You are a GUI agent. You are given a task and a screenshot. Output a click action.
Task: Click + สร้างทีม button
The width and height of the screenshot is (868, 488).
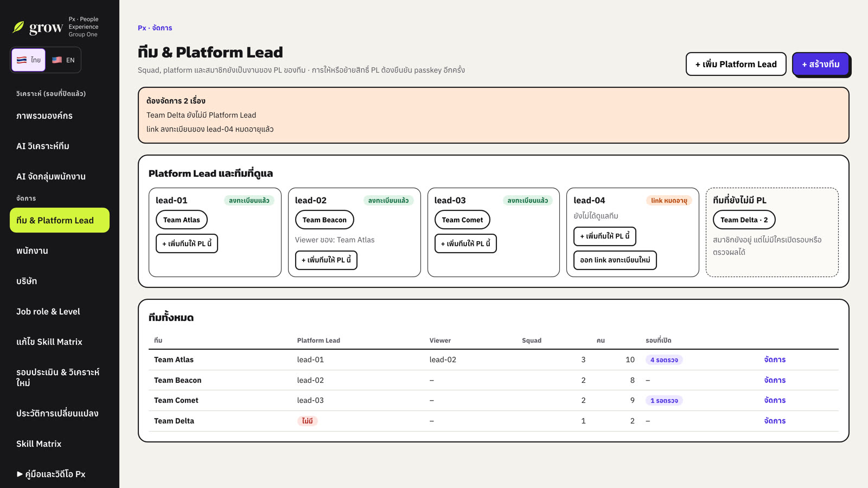coord(820,64)
